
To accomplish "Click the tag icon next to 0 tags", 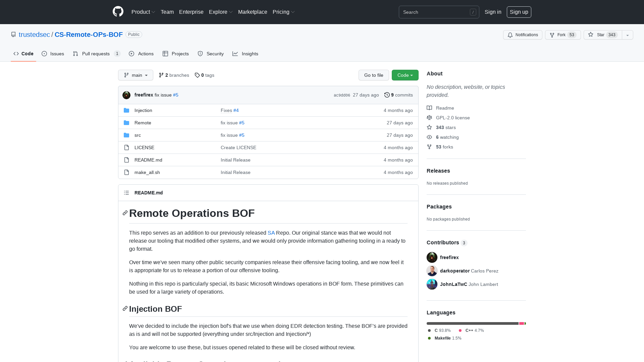I will 197,75.
